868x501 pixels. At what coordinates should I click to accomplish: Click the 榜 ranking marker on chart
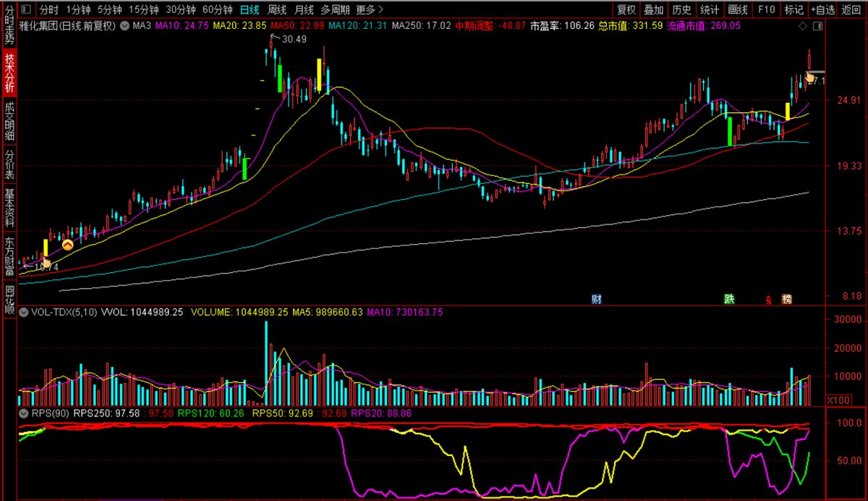click(786, 298)
